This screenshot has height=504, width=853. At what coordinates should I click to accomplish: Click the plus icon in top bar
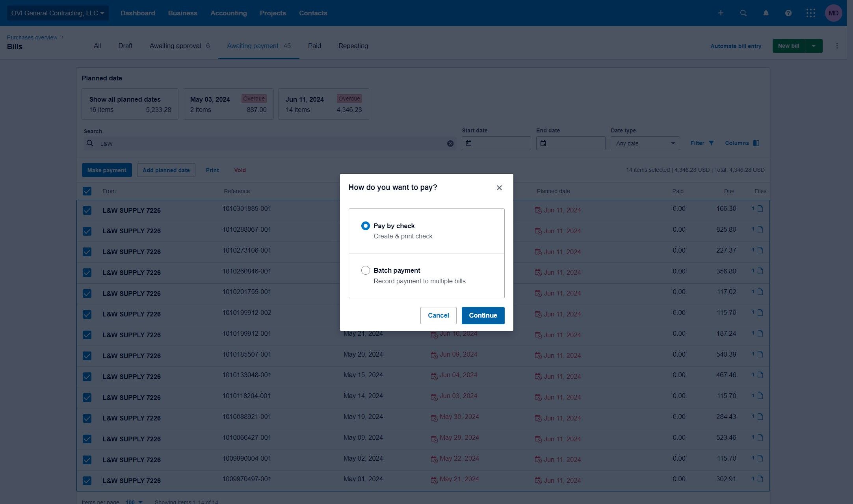click(x=721, y=13)
